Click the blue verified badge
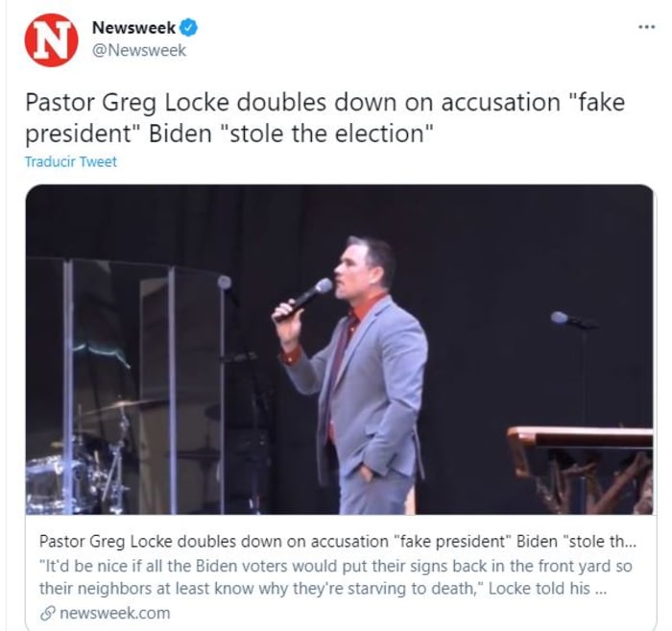 pyautogui.click(x=188, y=28)
